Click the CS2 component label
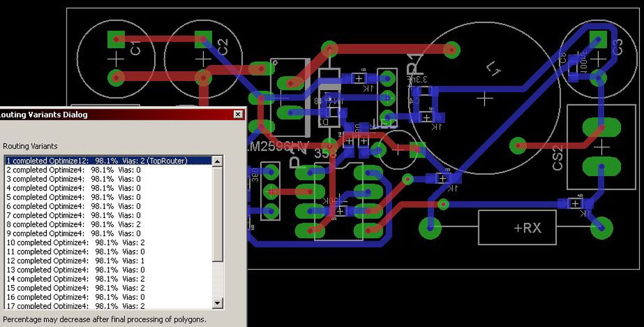The height and width of the screenshot is (327, 644). (557, 158)
